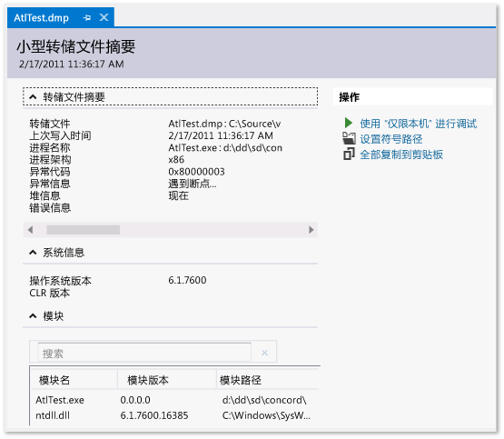Click the CLR 版本 label
Viewport: 504px width, 439px height.
pyautogui.click(x=50, y=293)
